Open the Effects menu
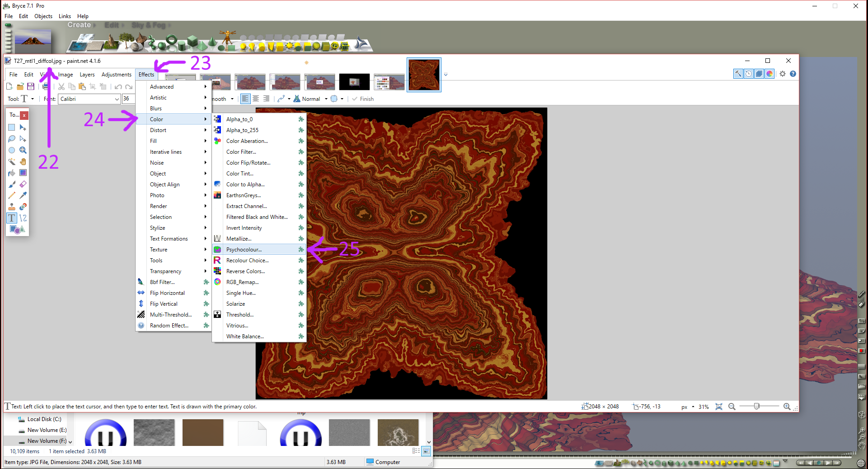This screenshot has height=469, width=868. pyautogui.click(x=146, y=75)
